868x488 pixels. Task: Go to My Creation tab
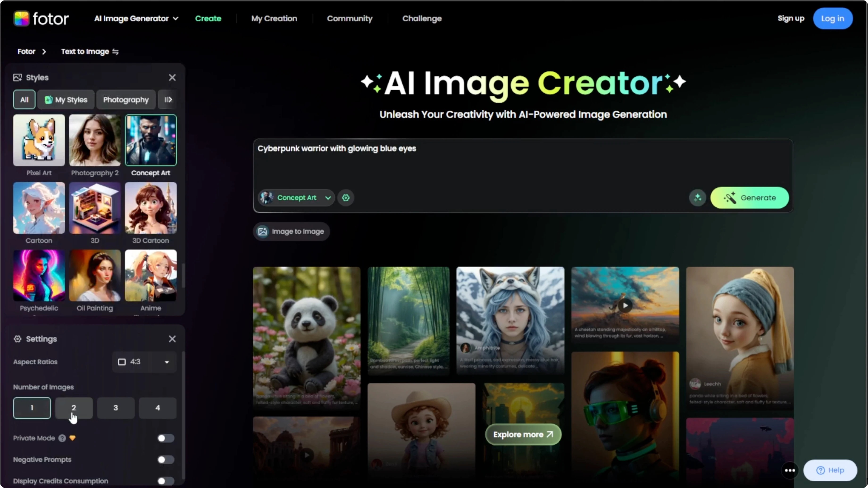[x=274, y=19]
